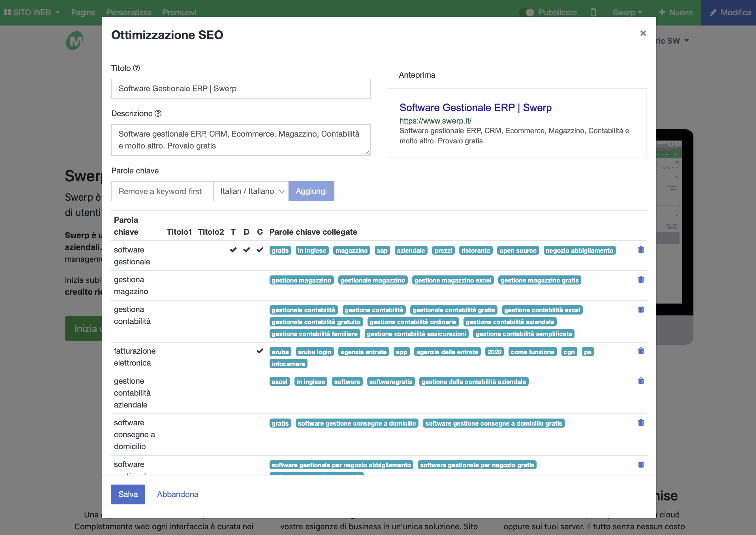Click the Titolo2 column header
This screenshot has height=535, width=756.
pos(211,232)
